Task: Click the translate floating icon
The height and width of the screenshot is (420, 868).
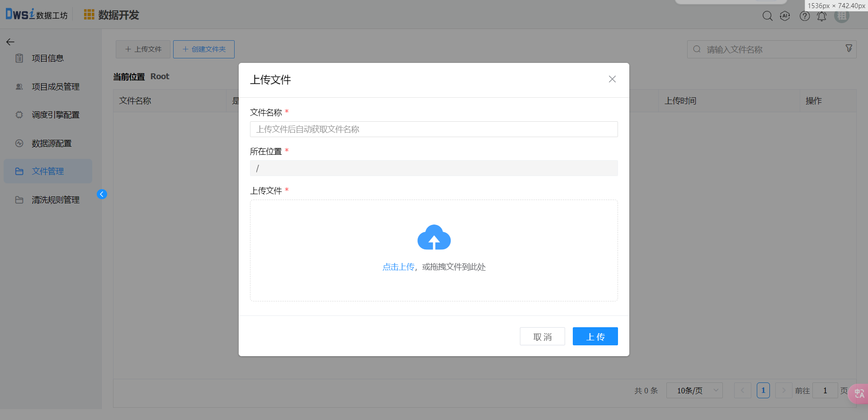Action: 859,393
